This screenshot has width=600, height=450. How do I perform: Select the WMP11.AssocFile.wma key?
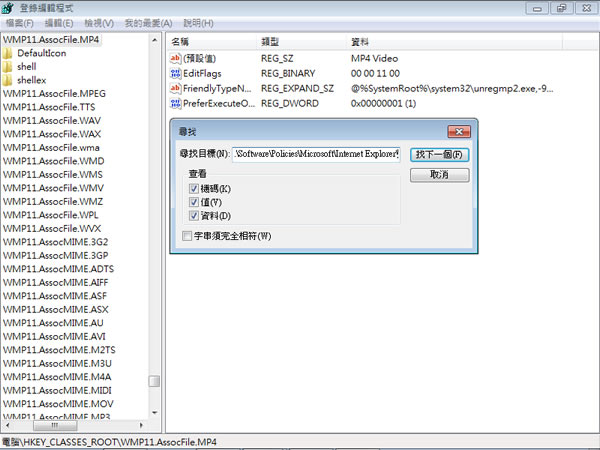click(x=51, y=147)
